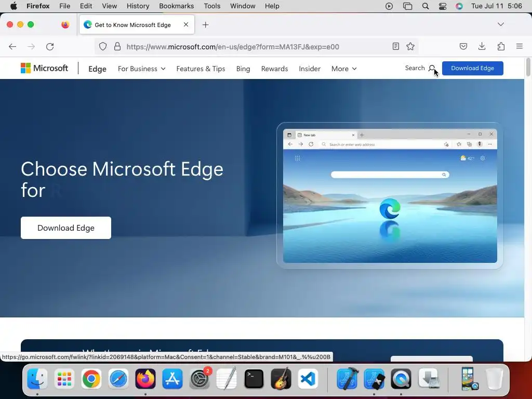Open the History menu
The width and height of the screenshot is (532, 399).
[138, 6]
